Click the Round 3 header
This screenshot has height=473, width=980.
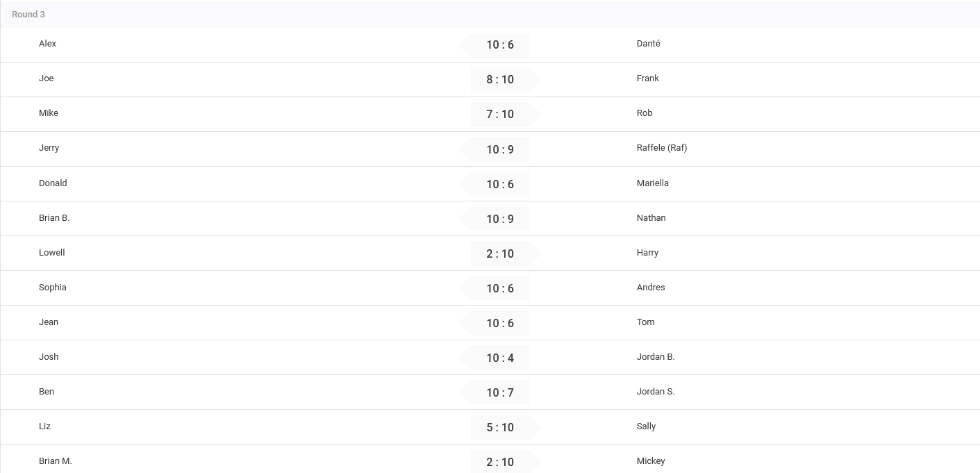(x=28, y=15)
